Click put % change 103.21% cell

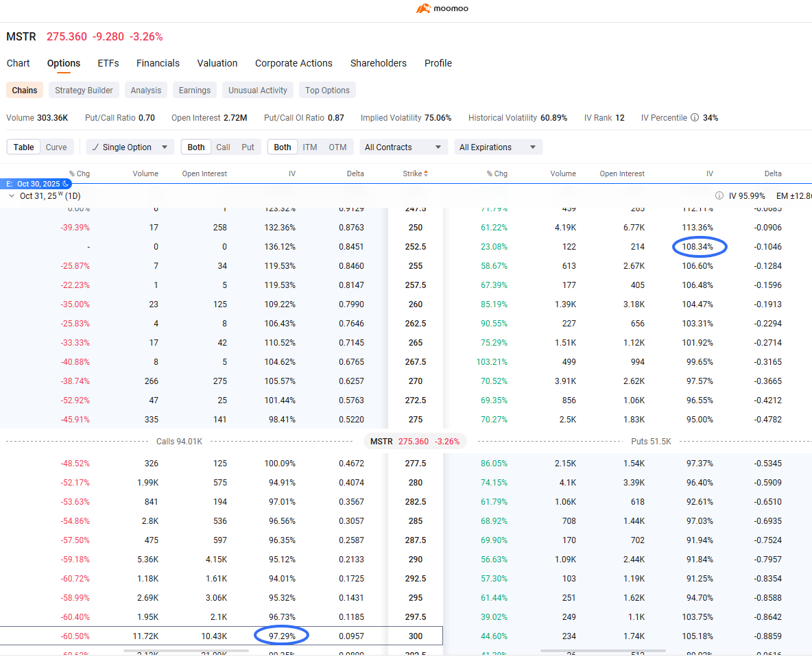pyautogui.click(x=492, y=362)
